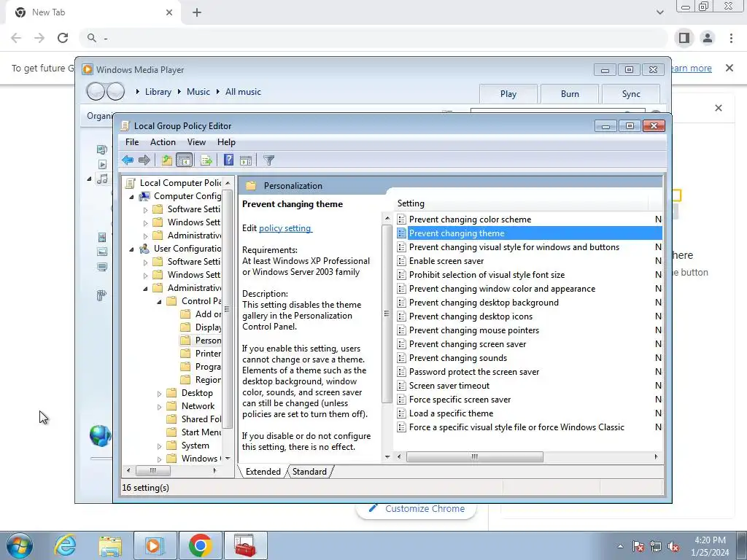Open Help via the blue question mark icon

228,160
